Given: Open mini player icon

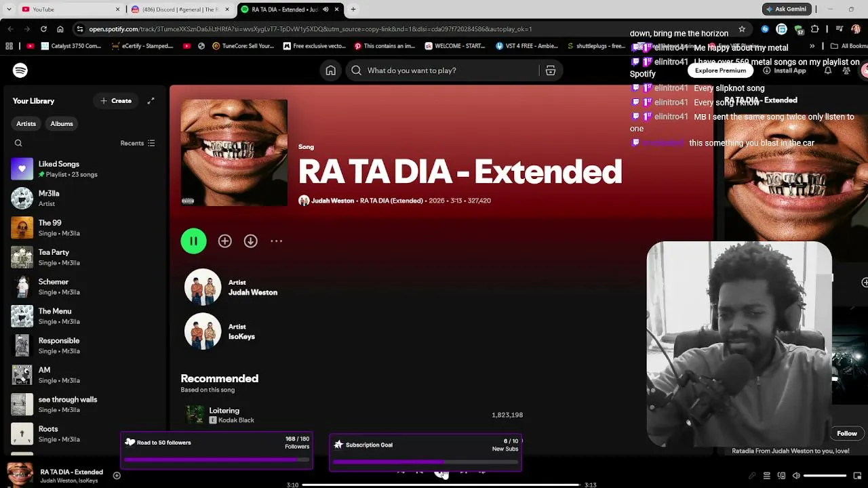Looking at the screenshot, I should pos(857,476).
